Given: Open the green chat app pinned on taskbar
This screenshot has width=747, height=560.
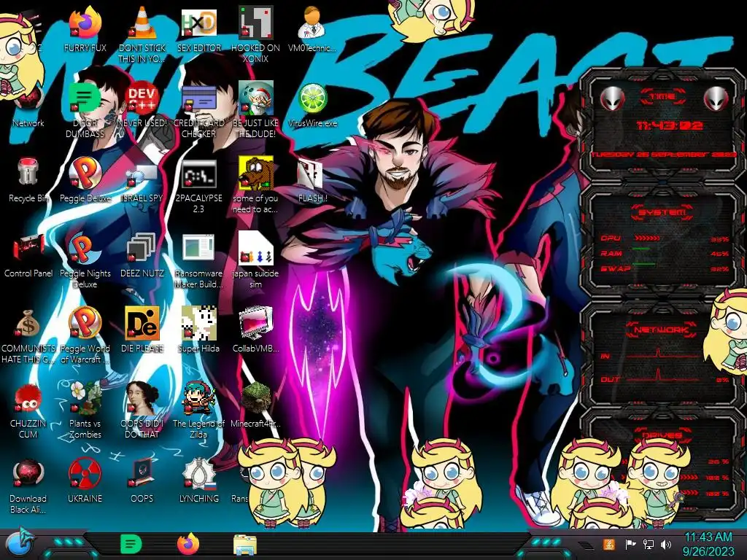Looking at the screenshot, I should pos(131,544).
